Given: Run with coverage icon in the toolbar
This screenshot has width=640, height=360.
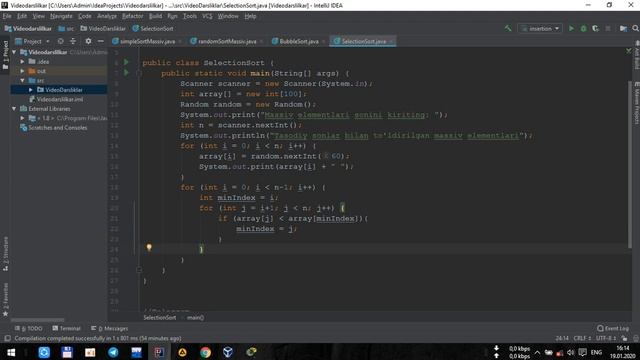Looking at the screenshot, I should pos(596,29).
